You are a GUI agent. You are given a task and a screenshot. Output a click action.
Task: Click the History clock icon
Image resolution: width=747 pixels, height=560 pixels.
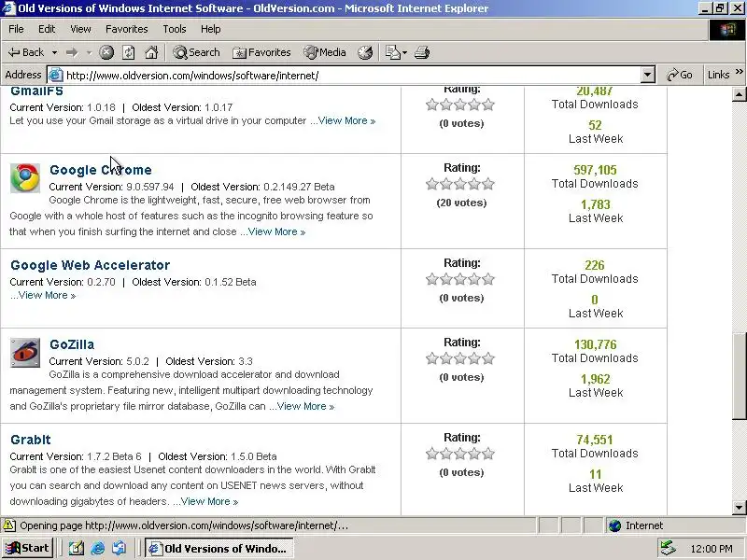[x=365, y=52]
